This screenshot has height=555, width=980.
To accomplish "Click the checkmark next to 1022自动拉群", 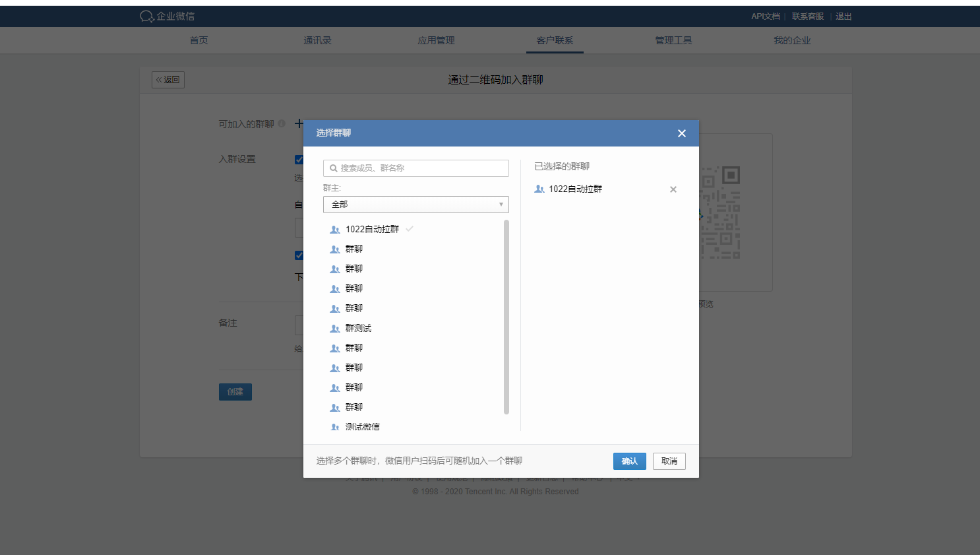I will click(410, 229).
